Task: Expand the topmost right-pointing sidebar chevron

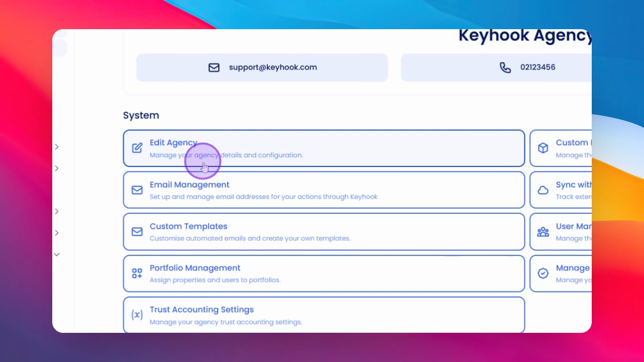Action: pyautogui.click(x=57, y=147)
